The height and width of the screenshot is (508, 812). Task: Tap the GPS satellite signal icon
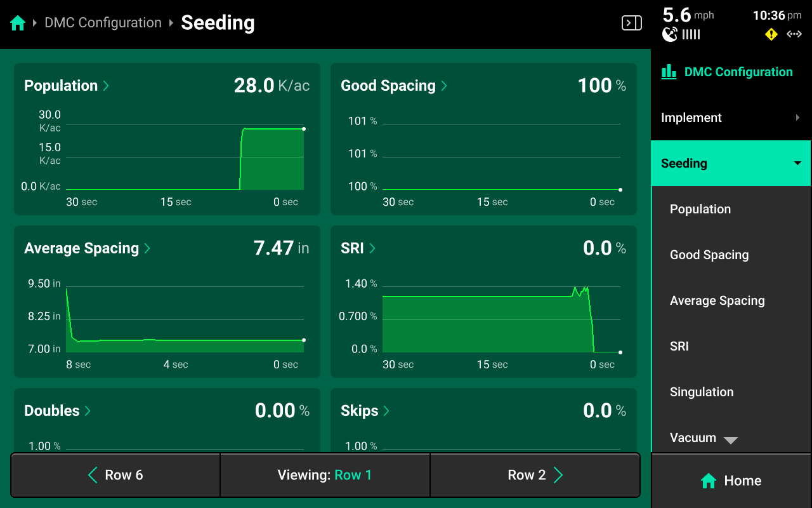(670, 34)
